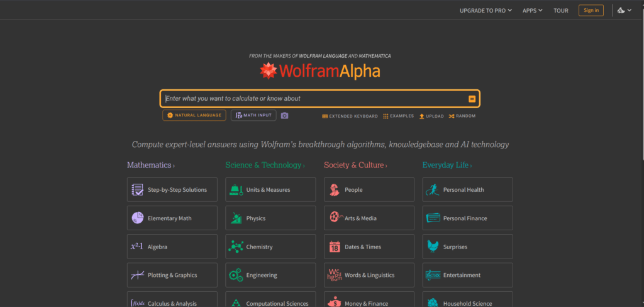Click the Physics ramp icon

click(236, 218)
